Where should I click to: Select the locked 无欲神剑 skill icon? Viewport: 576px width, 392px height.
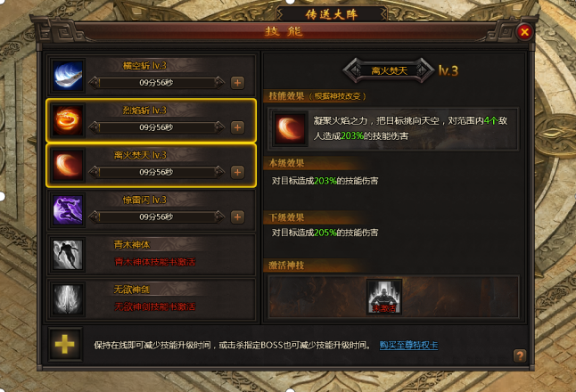click(x=68, y=299)
